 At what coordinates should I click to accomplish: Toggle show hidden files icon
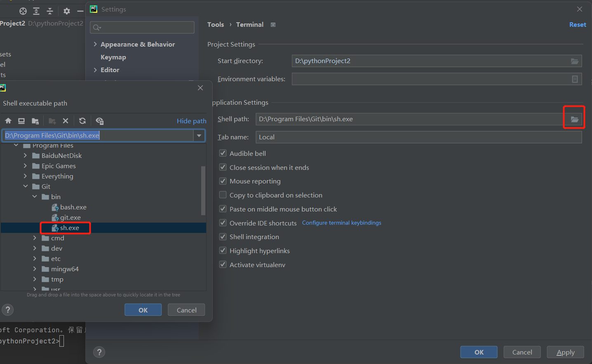click(99, 121)
